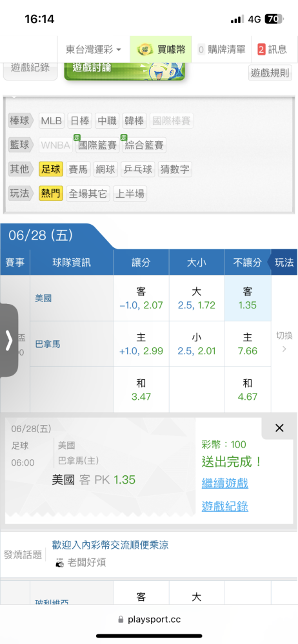Open the 遊戲規則 button
The image size is (298, 644).
coord(270,73)
